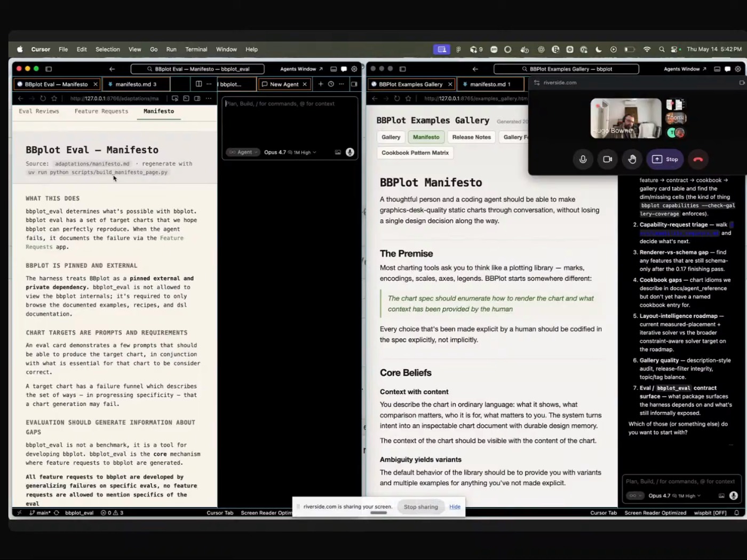Open Opus 4.7 model dropdown in right chat

(674, 495)
